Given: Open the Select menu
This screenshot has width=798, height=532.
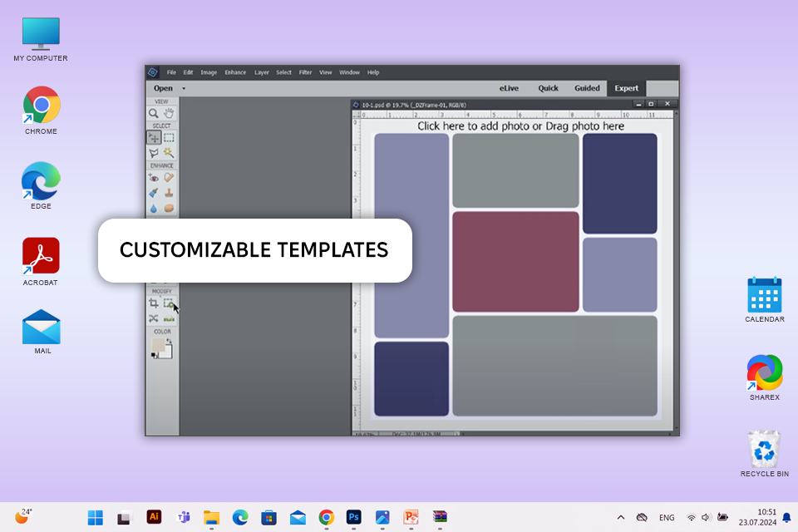Looking at the screenshot, I should click(x=283, y=72).
